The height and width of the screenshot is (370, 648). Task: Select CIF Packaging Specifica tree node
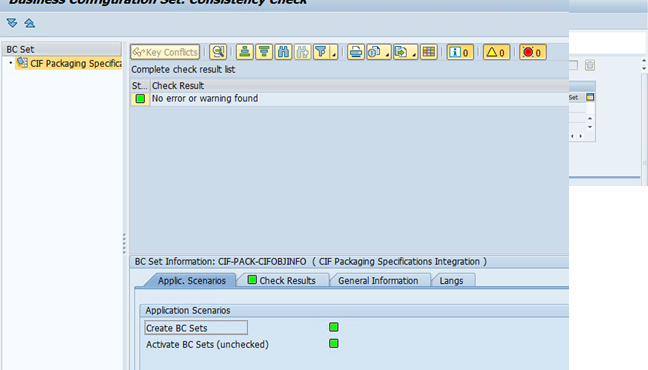pyautogui.click(x=69, y=63)
